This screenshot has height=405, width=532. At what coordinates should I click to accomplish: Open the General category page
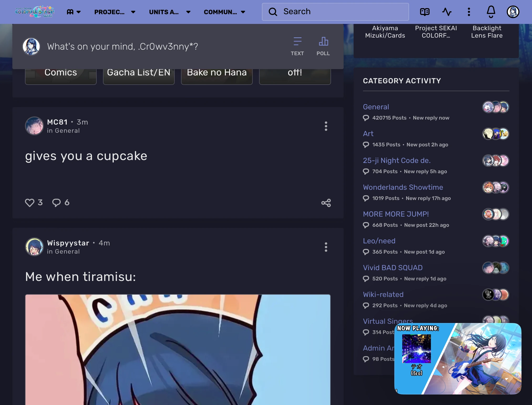[376, 107]
